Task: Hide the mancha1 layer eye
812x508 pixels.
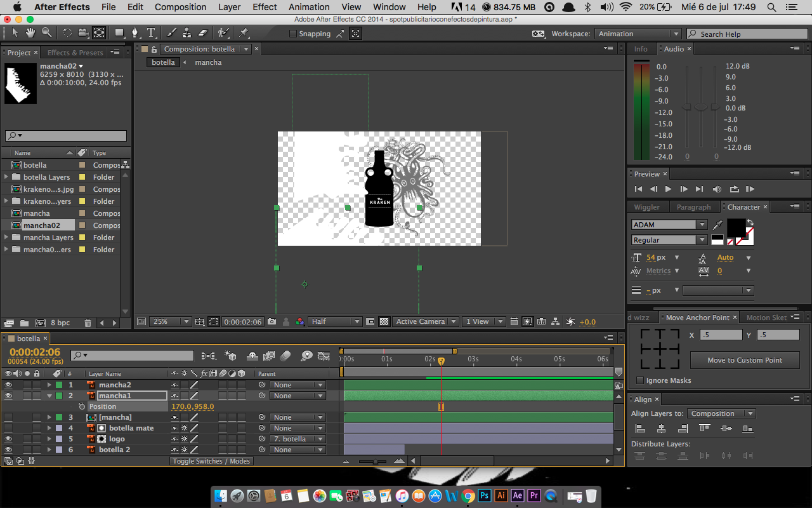Action: (8, 396)
